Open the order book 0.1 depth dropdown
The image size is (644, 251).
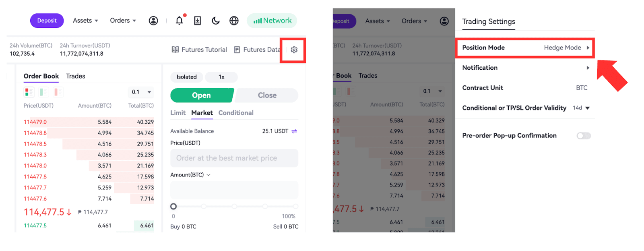141,92
